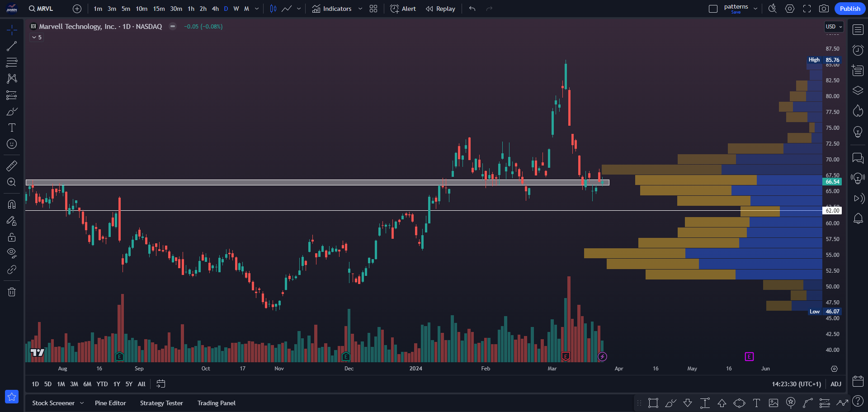Switch to the 1m timeframe
868x412 pixels.
point(98,9)
